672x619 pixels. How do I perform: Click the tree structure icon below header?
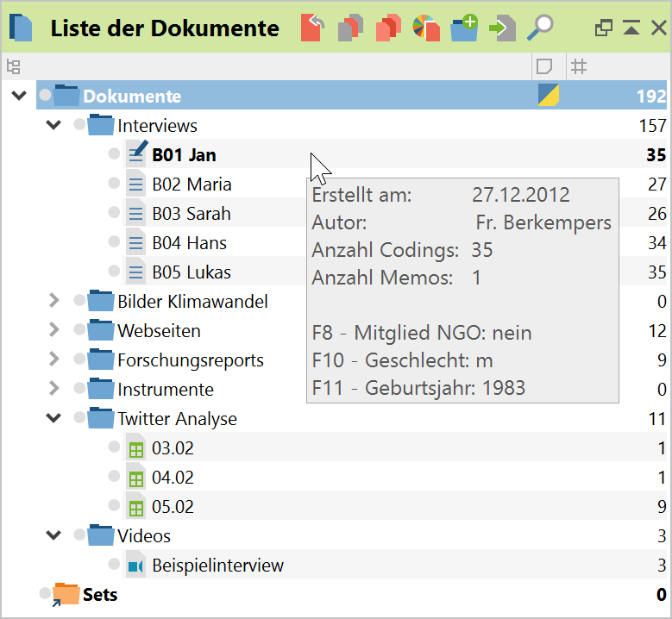(13, 67)
